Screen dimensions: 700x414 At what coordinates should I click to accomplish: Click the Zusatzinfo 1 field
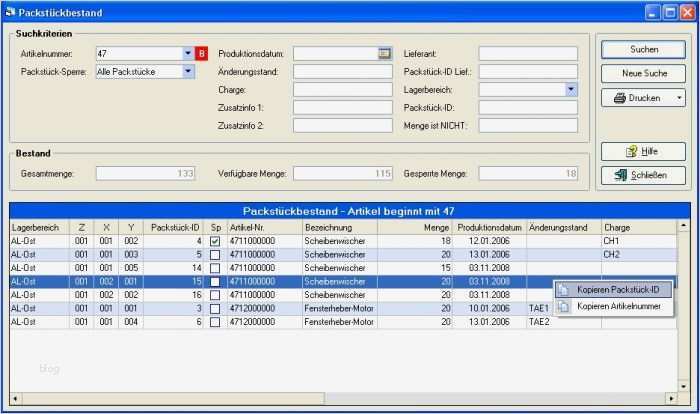[342, 108]
